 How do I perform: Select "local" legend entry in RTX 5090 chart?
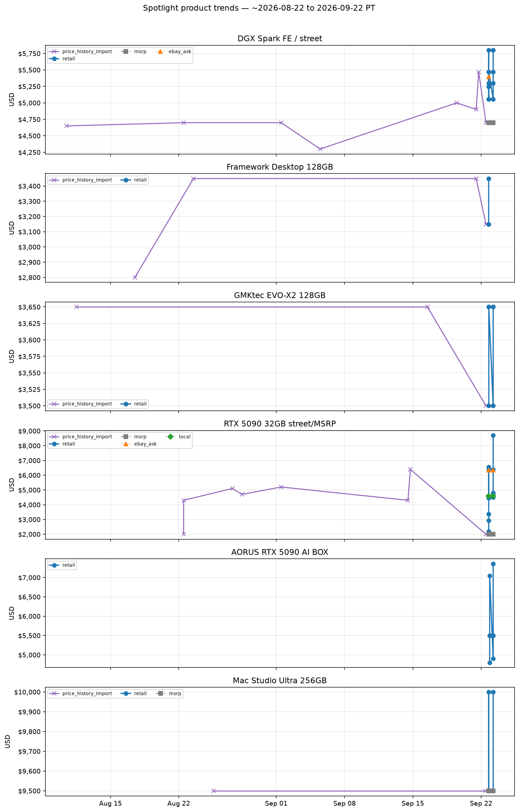pos(178,437)
